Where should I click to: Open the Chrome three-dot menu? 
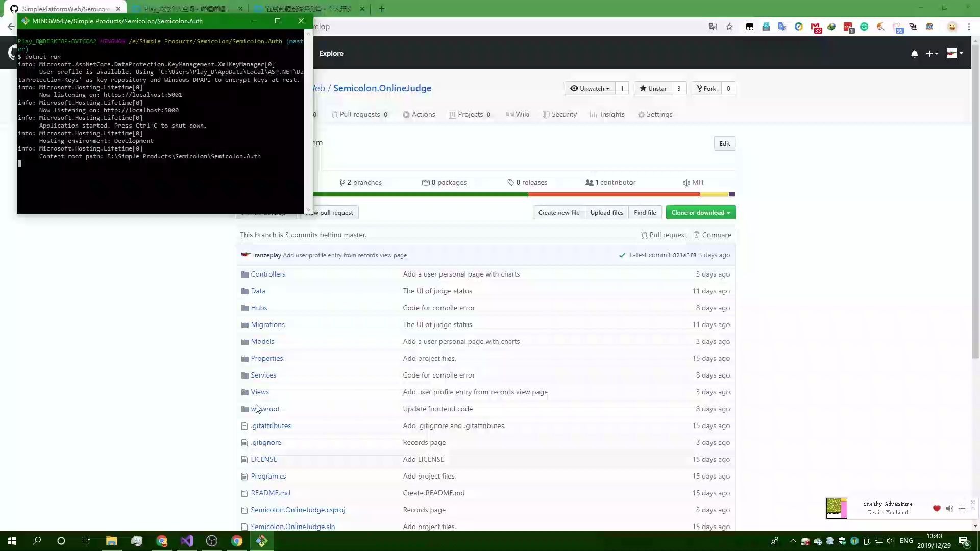tap(969, 27)
